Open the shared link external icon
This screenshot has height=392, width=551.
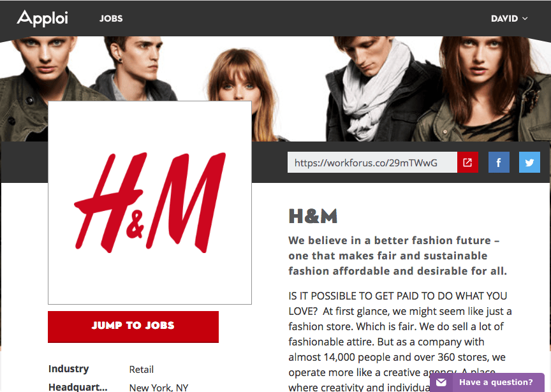pyautogui.click(x=467, y=163)
